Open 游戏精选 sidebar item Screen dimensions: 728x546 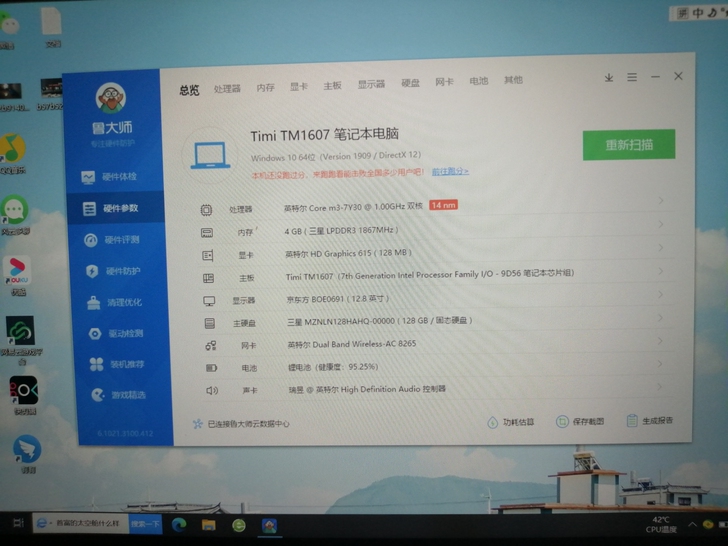(119, 395)
